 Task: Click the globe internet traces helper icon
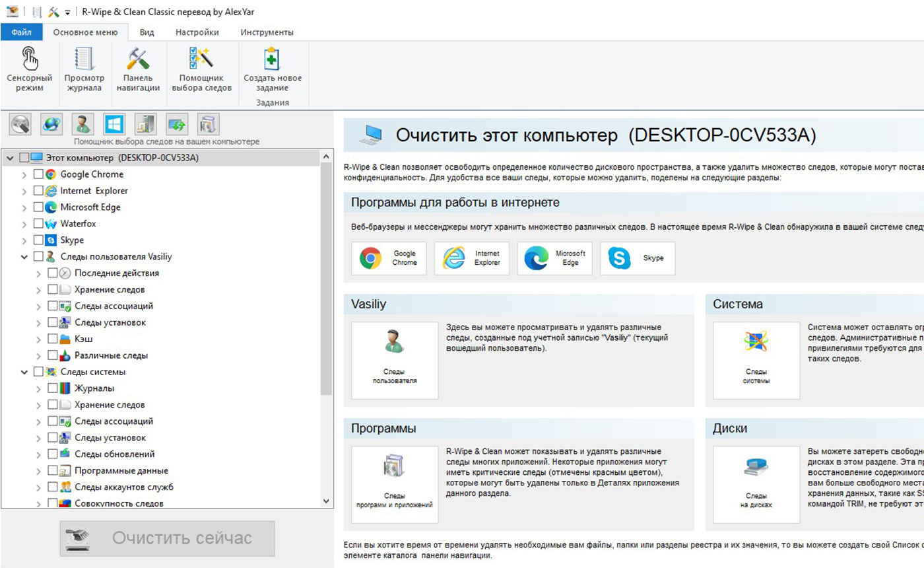coord(51,124)
